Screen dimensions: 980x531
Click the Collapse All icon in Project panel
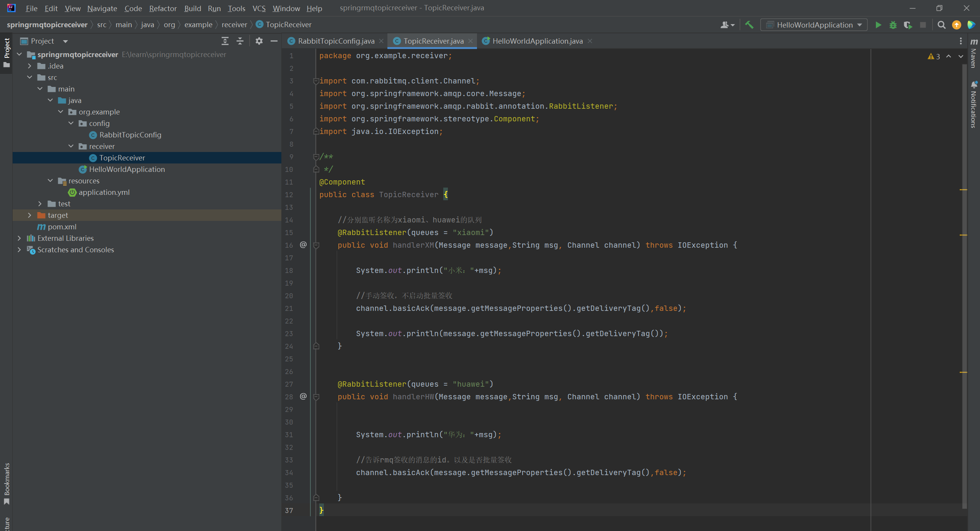240,41
